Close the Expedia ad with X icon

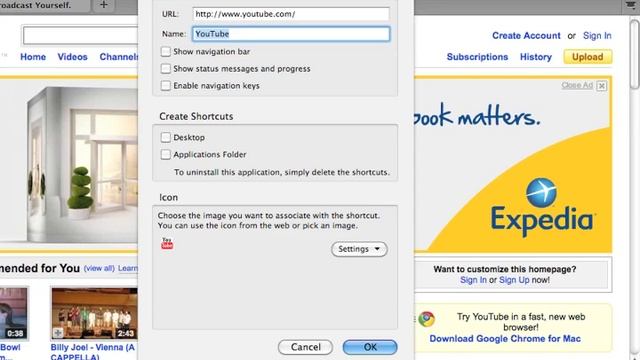(x=602, y=86)
